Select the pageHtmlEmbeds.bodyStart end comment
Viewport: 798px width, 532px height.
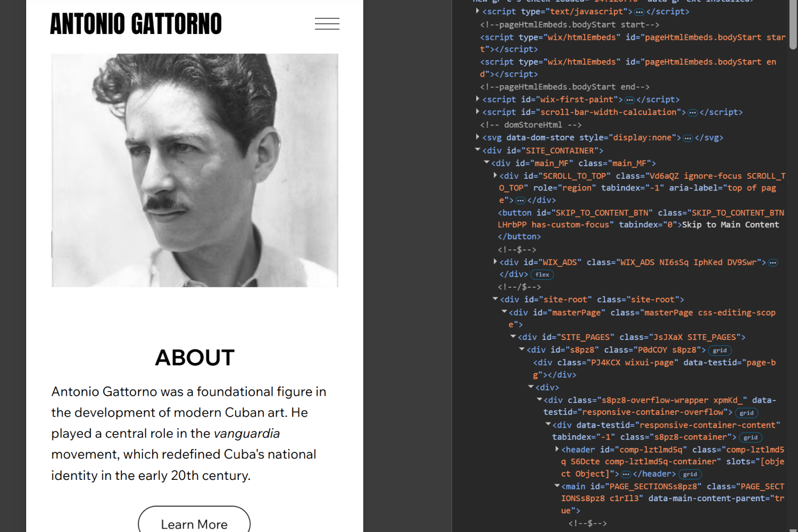[x=565, y=87]
